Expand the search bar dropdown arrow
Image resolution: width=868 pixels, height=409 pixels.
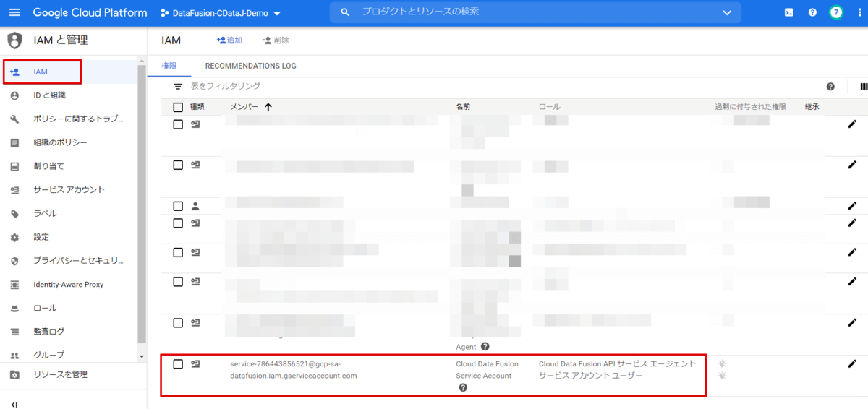pyautogui.click(x=726, y=12)
